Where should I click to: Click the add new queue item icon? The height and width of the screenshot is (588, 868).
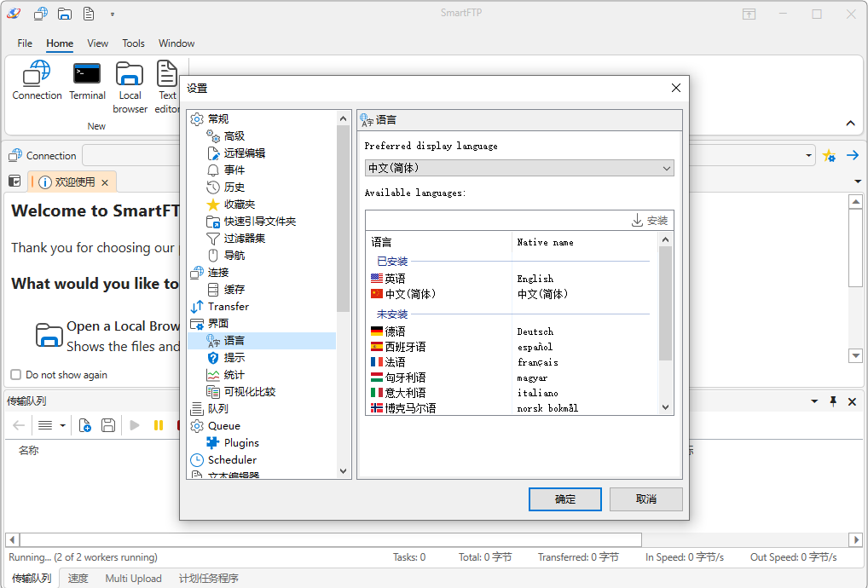click(x=84, y=425)
